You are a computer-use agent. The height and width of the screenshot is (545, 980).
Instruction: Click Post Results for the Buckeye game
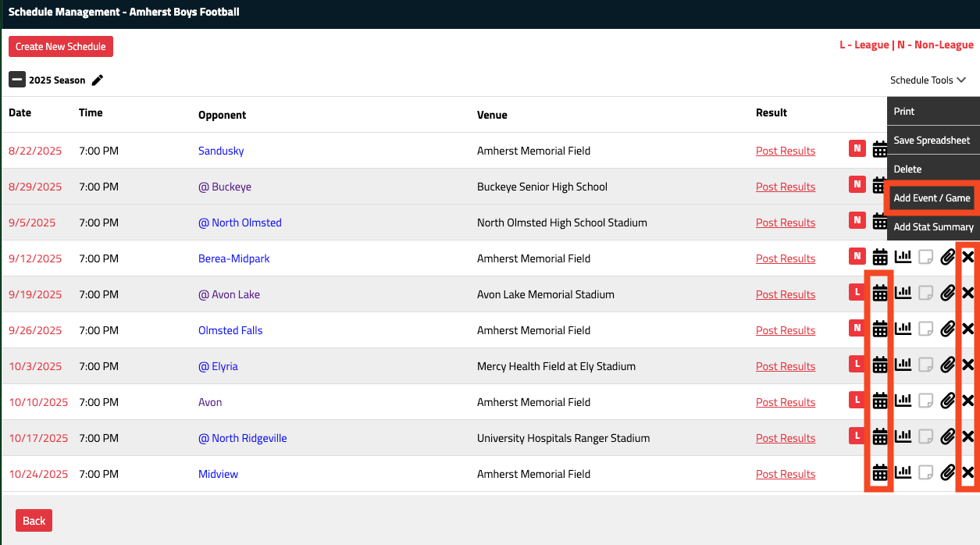[x=785, y=187]
